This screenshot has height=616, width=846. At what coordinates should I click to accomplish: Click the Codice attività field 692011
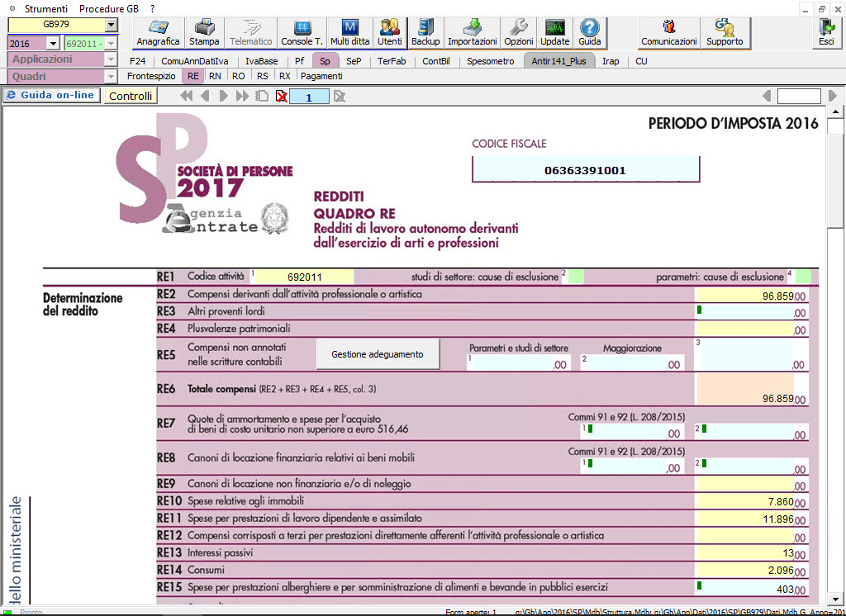[304, 277]
